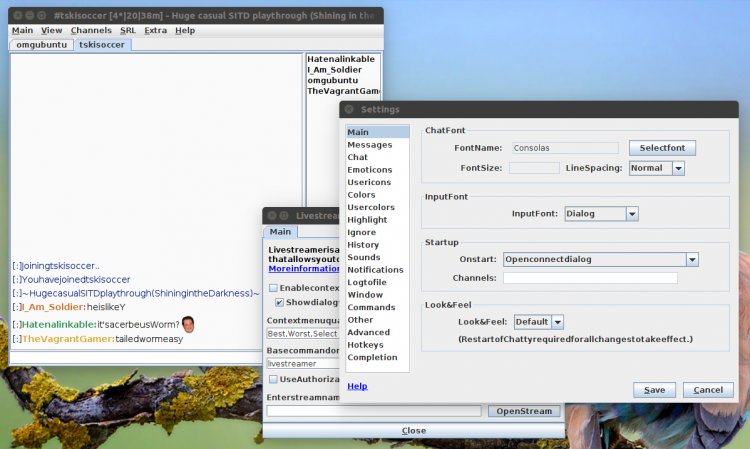Select Usericons settings category
This screenshot has width=750, height=449.
(377, 182)
